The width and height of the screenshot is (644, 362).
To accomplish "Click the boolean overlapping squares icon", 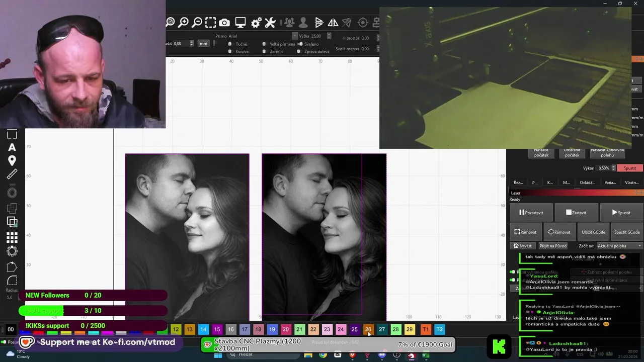I will pyautogui.click(x=12, y=222).
